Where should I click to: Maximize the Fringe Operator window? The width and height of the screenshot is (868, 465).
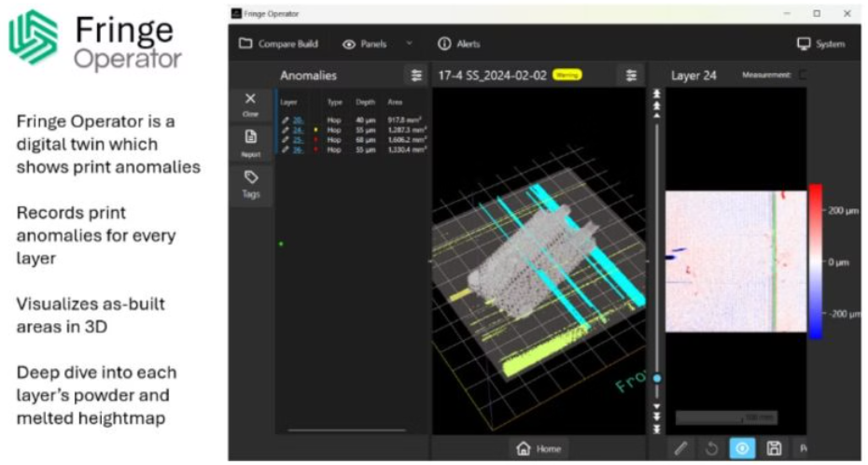point(817,13)
